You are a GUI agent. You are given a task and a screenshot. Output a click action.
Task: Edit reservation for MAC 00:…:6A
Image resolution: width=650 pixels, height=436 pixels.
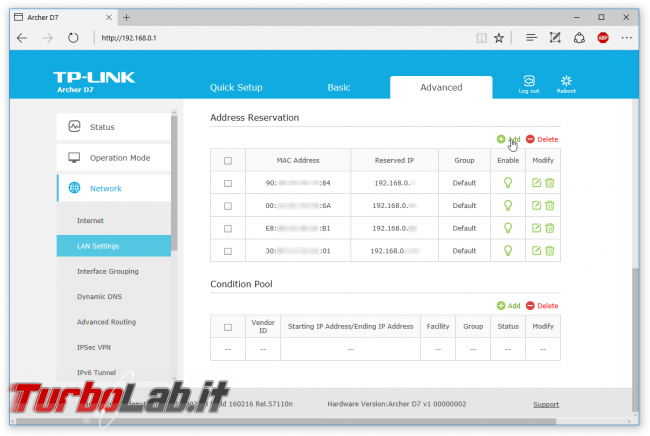coord(536,205)
